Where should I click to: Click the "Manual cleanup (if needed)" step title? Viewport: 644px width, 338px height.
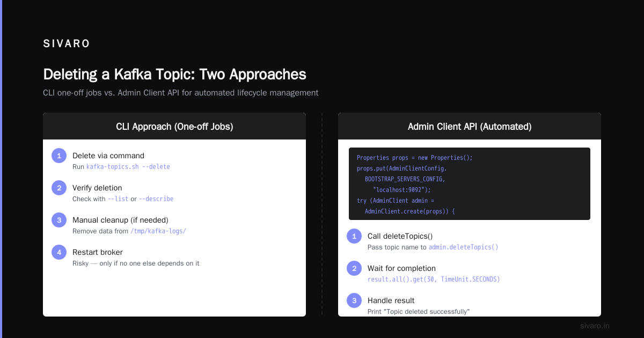[x=120, y=220]
